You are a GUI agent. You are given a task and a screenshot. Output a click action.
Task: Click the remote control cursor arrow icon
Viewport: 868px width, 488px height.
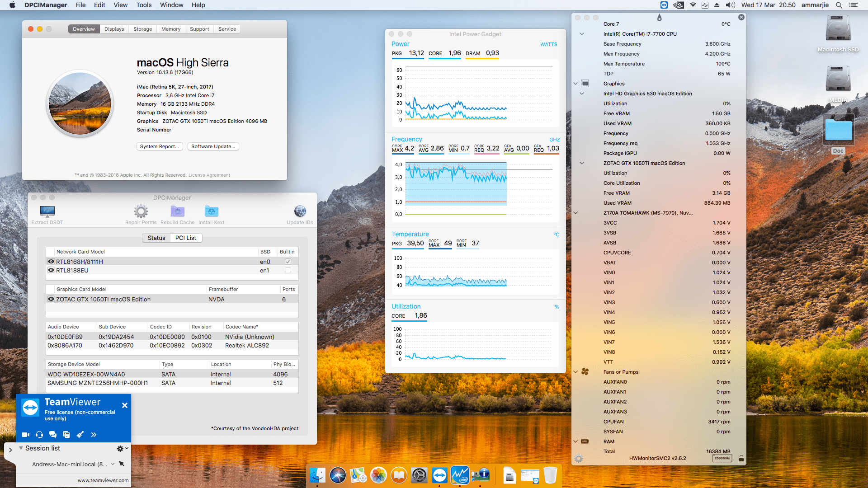pyautogui.click(x=122, y=464)
